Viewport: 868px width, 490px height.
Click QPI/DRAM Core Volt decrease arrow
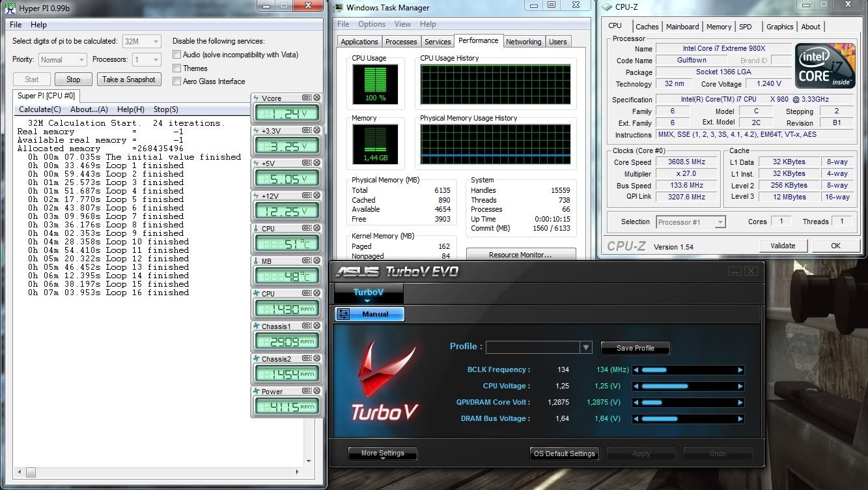(x=637, y=403)
